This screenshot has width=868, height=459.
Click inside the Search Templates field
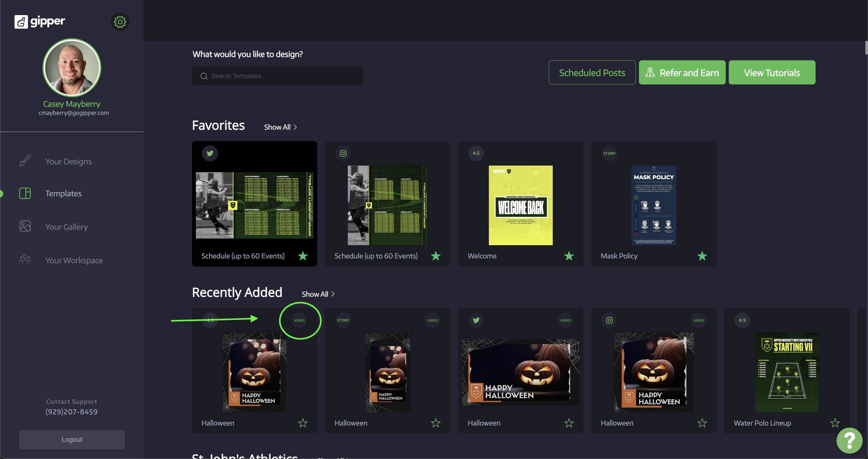pos(277,76)
